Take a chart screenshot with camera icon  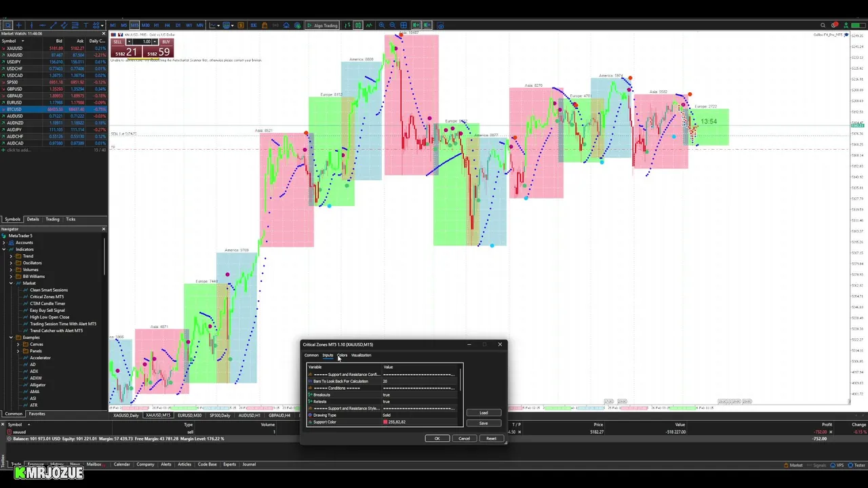coord(439,25)
